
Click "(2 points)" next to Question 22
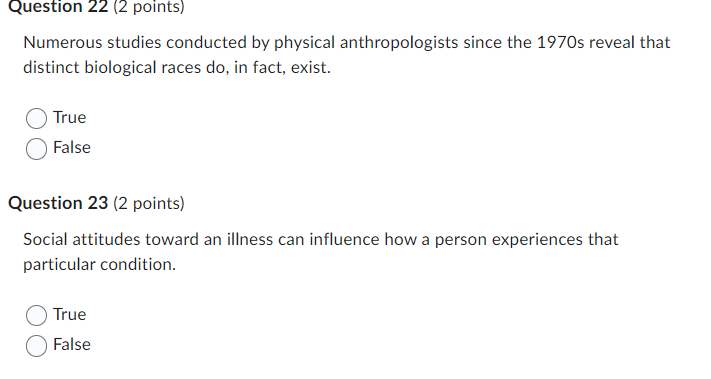[x=149, y=7]
